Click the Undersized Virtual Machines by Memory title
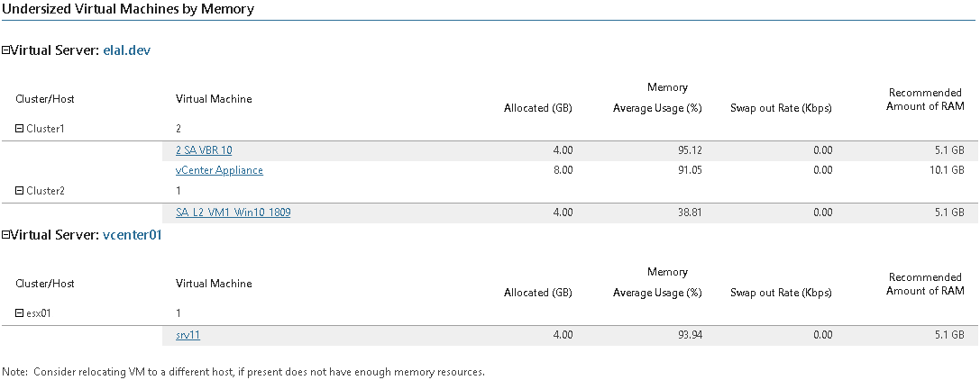The height and width of the screenshot is (380, 980). click(x=128, y=10)
